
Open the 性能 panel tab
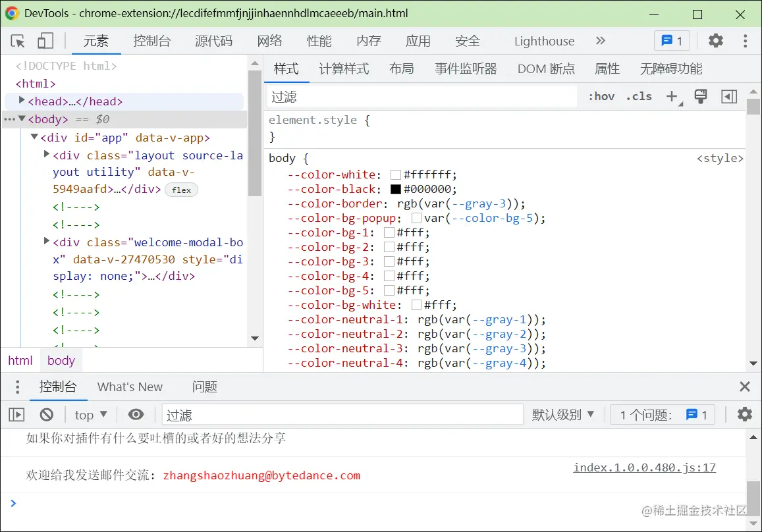coord(319,41)
